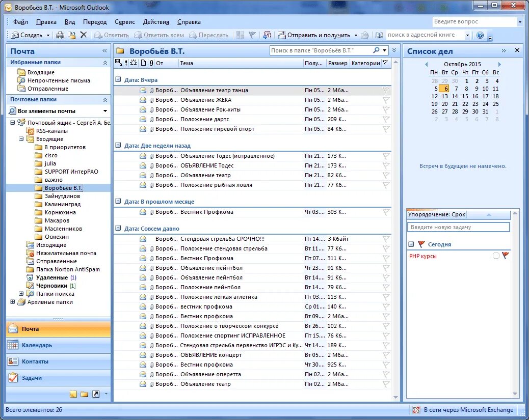The image size is (529, 420).
Task: Click the Delete X toolbar icon
Action: pyautogui.click(x=84, y=35)
